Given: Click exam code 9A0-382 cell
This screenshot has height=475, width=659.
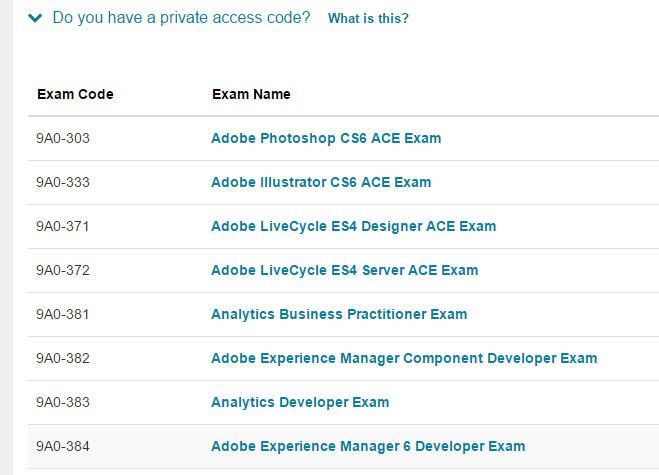Looking at the screenshot, I should pyautogui.click(x=63, y=358).
